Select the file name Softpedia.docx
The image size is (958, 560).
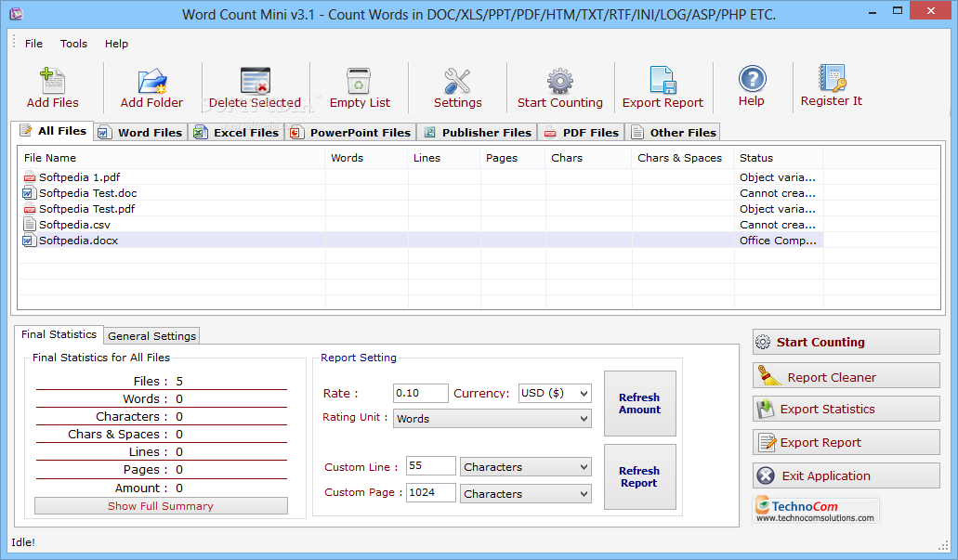78,241
